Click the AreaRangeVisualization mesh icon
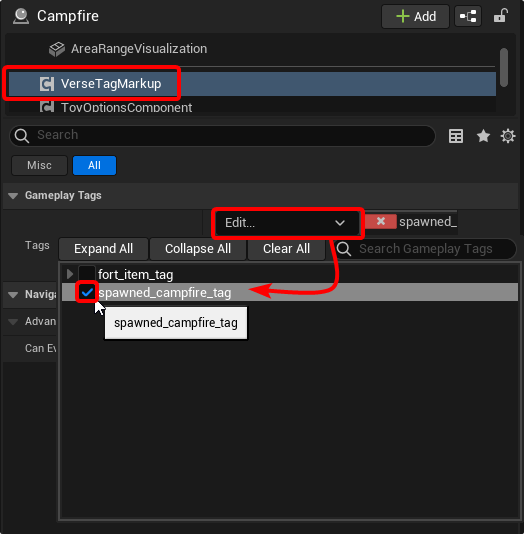This screenshot has width=524, height=534. click(x=57, y=49)
